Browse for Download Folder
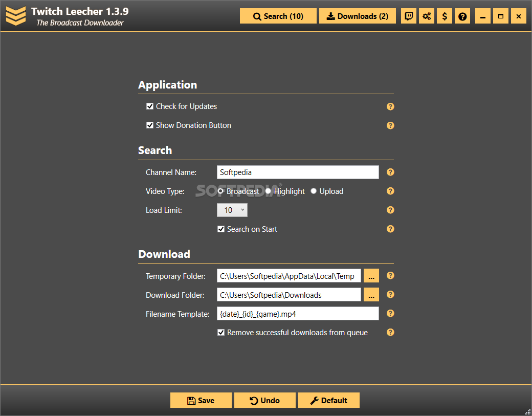Screen dimensions: 532x416 [371, 295]
